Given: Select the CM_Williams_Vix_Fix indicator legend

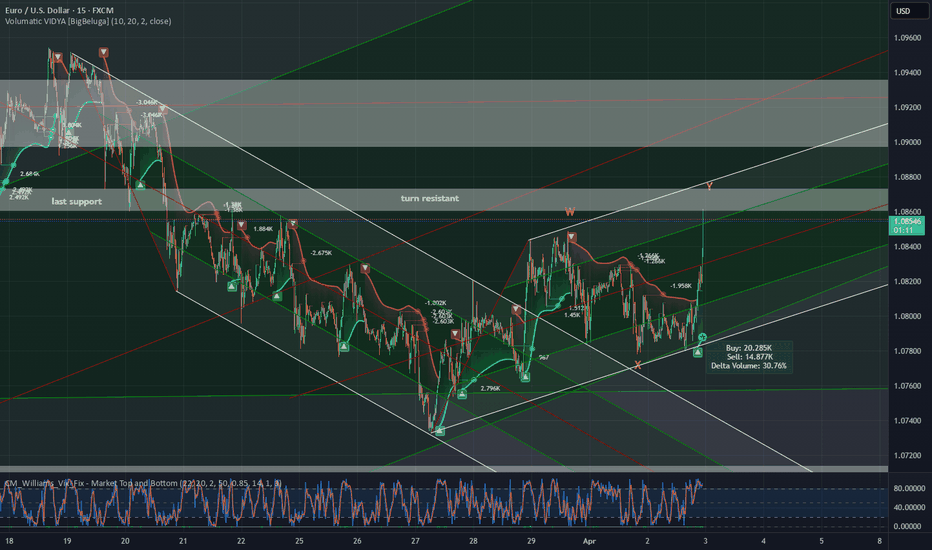Looking at the screenshot, I should click(143, 483).
